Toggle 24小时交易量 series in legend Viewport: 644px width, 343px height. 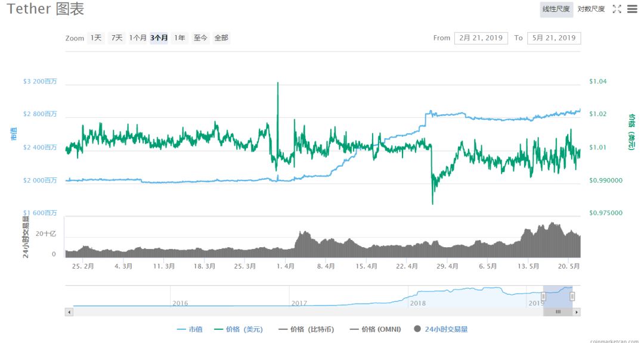click(441, 329)
